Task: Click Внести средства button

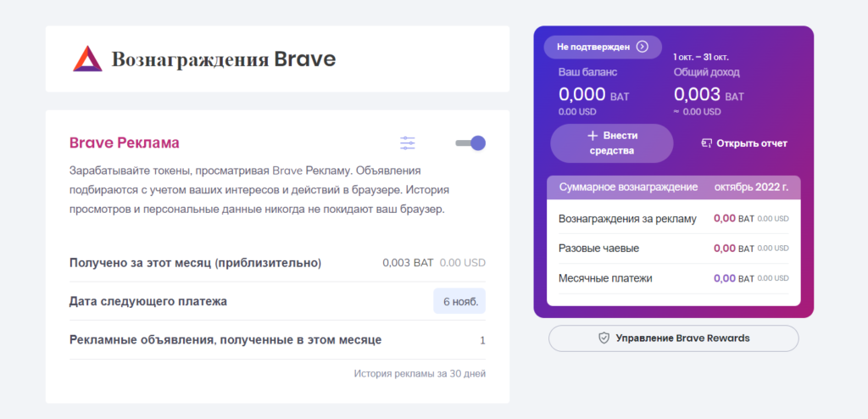Action: [x=612, y=143]
